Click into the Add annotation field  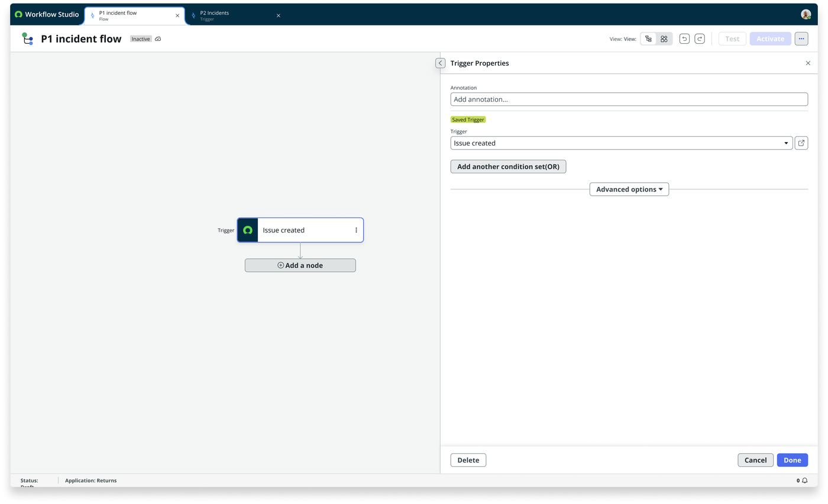click(629, 99)
